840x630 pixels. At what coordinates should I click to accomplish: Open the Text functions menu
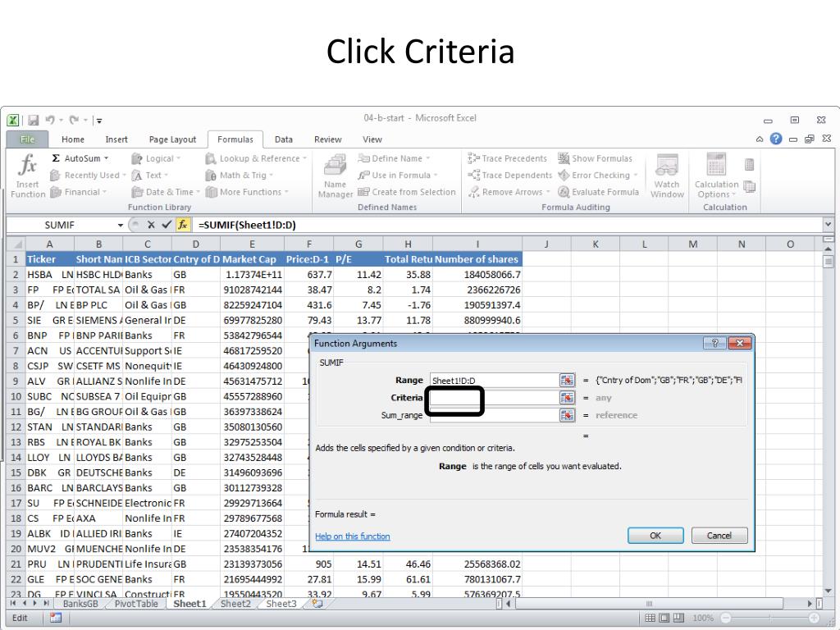click(x=150, y=176)
